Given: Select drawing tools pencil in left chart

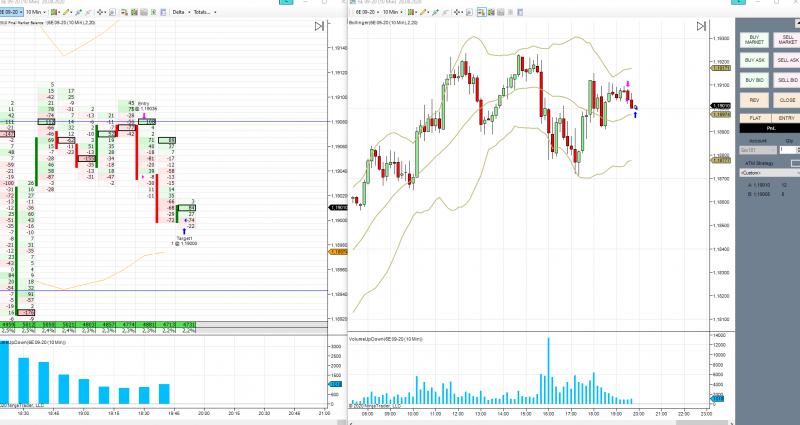Looking at the screenshot, I should (x=67, y=12).
